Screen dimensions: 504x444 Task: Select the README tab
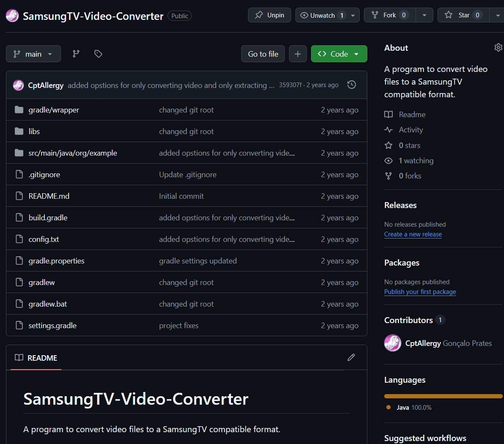(x=36, y=358)
